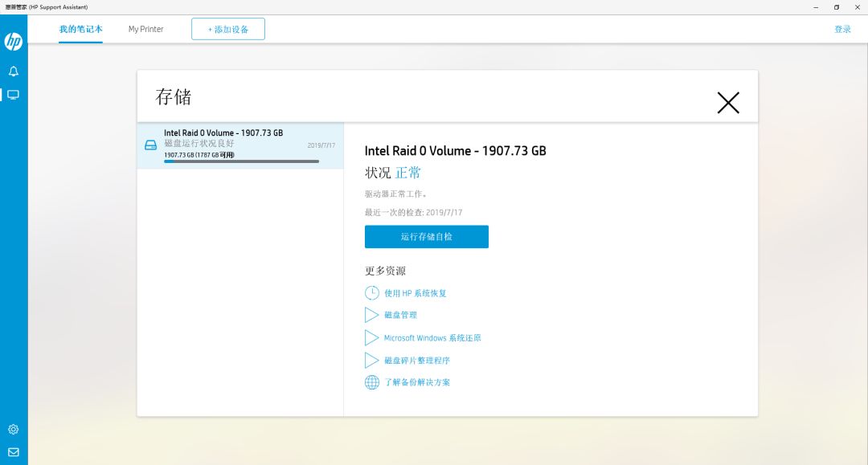Click the hard drive icon in volume list
Viewport: 868px width, 465px height.
(150, 145)
